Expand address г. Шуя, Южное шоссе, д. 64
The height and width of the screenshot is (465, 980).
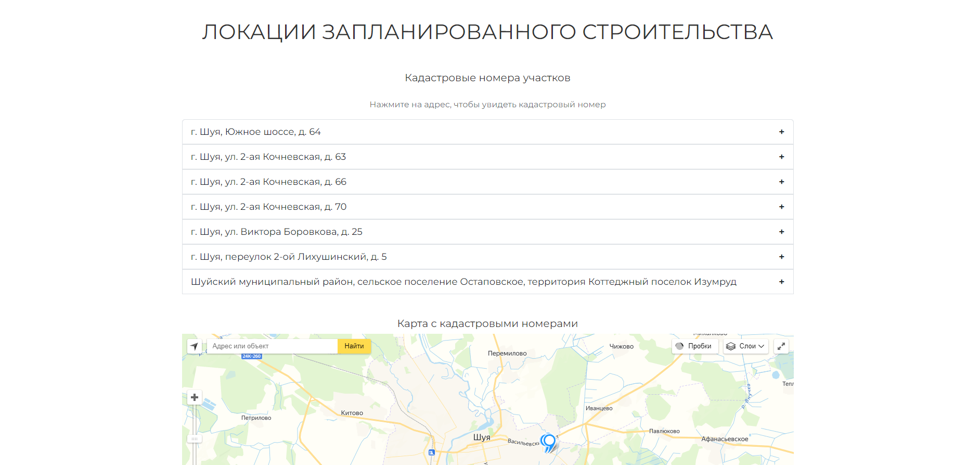click(x=487, y=132)
